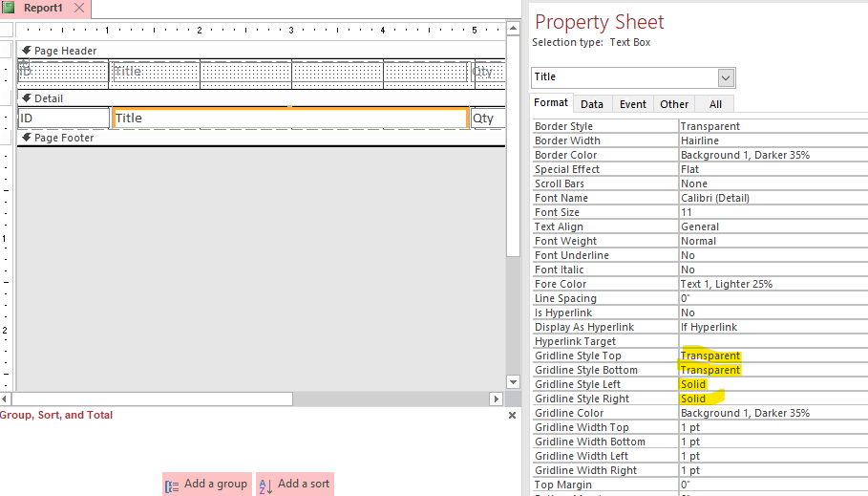Click the Fore Color value field
Viewport: 868px width, 496px height.
click(x=773, y=284)
